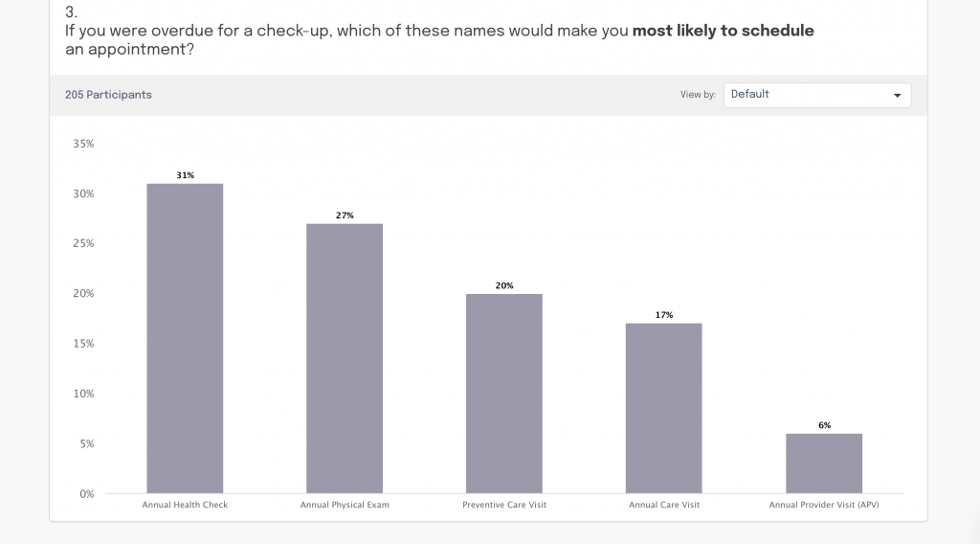Click the 20% data label
This screenshot has width=980, height=544.
(x=504, y=285)
